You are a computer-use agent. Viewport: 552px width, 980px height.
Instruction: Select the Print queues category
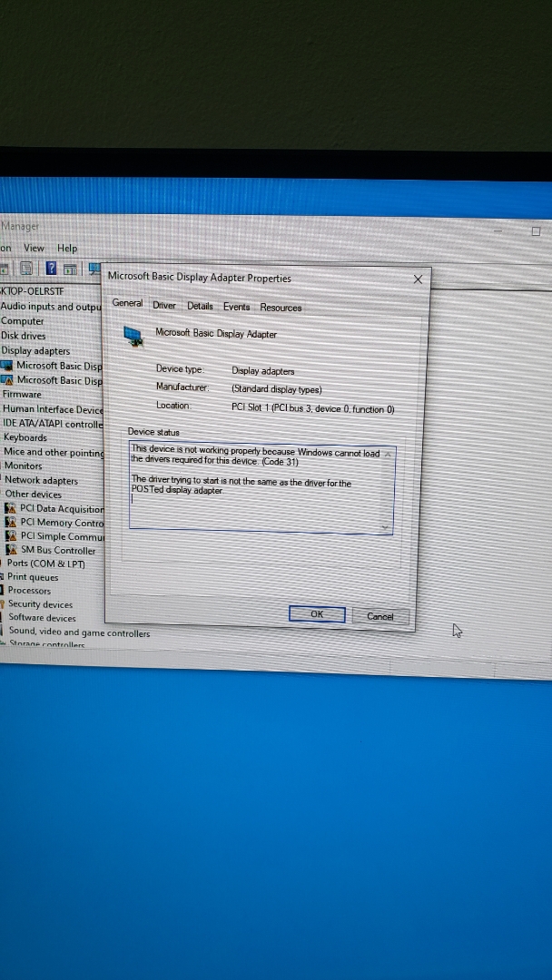pyautogui.click(x=33, y=577)
